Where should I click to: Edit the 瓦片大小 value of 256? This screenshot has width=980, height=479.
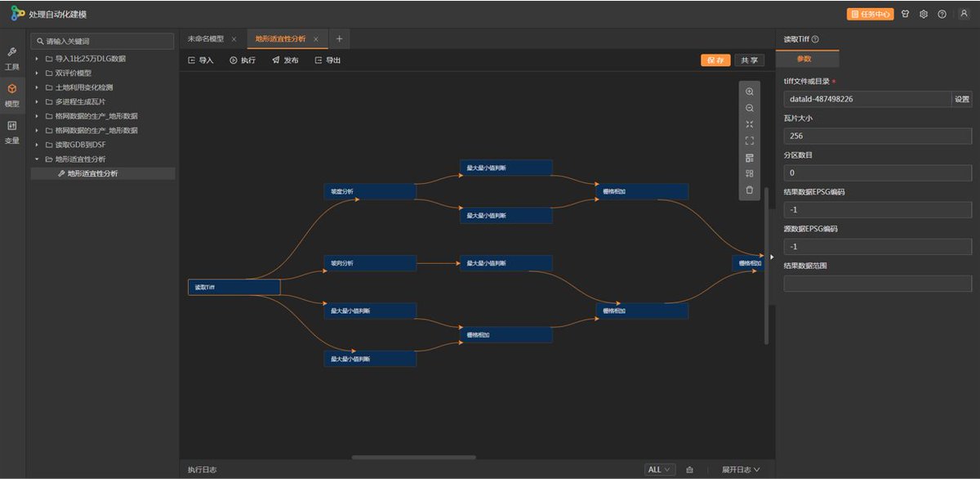pyautogui.click(x=878, y=136)
